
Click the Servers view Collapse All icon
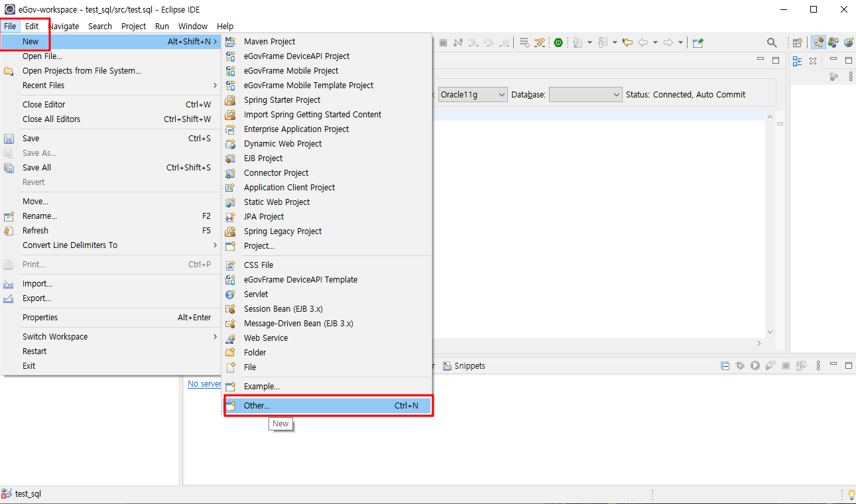point(725,365)
